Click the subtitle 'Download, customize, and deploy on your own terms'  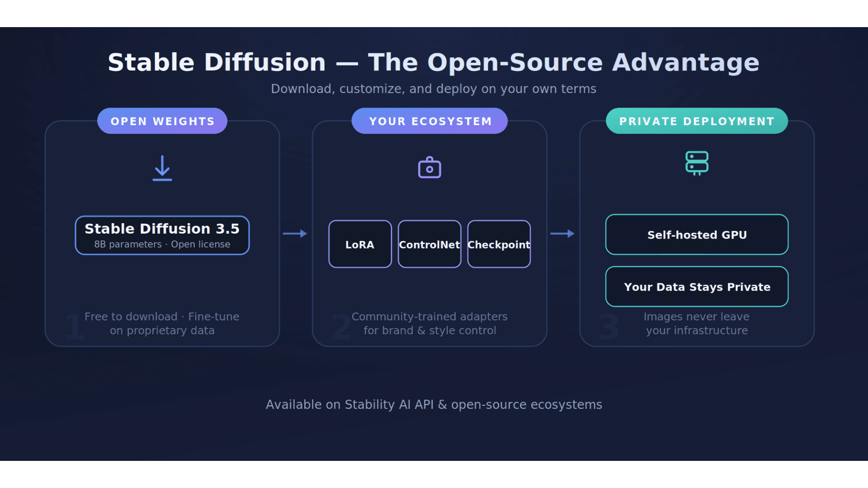434,89
